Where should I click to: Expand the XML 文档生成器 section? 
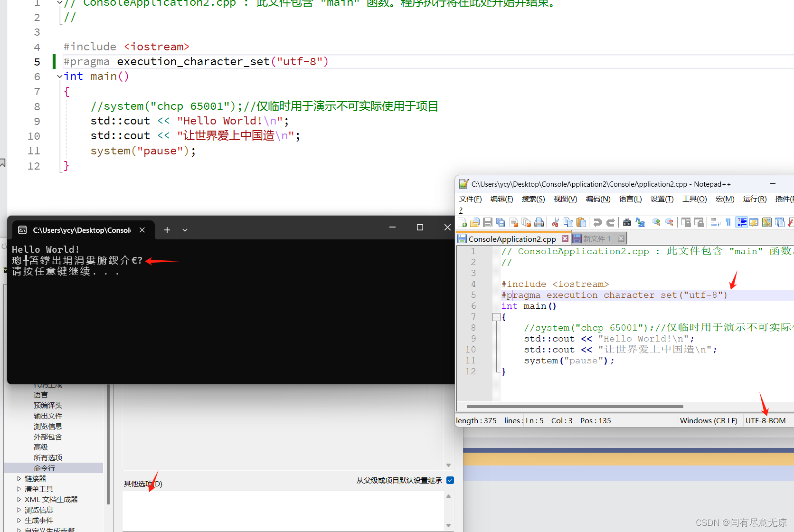point(19,499)
